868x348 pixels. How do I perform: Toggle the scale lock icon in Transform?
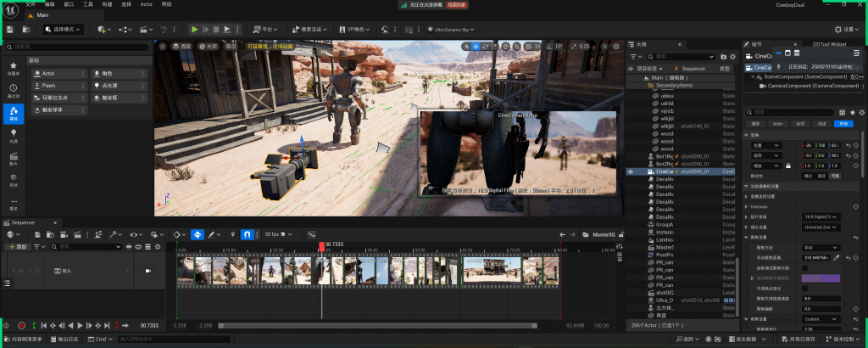click(x=789, y=166)
